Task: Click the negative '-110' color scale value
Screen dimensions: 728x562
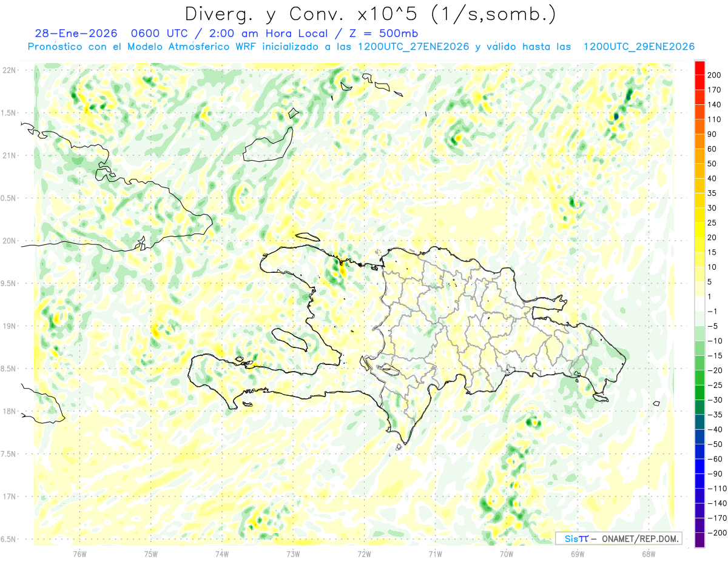Action: pyautogui.click(x=717, y=489)
